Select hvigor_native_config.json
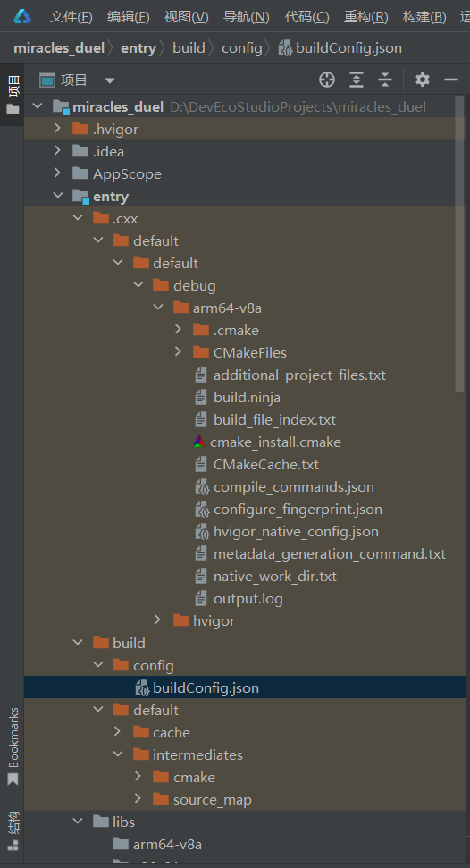This screenshot has height=868, width=470. pyautogui.click(x=296, y=531)
